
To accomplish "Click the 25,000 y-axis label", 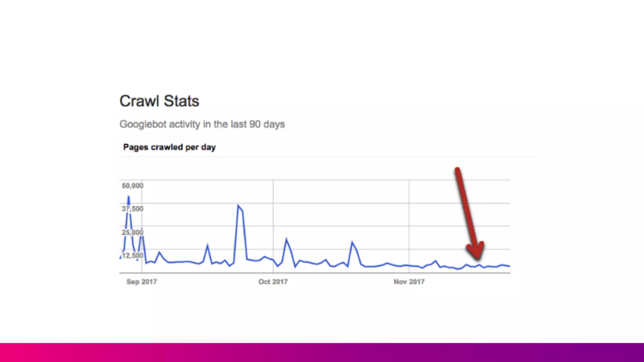I will pos(132,232).
